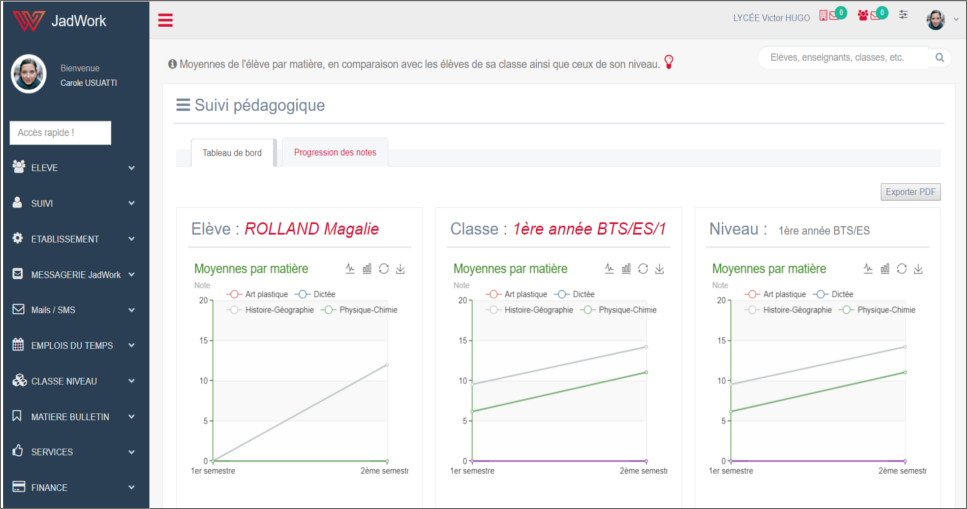This screenshot has width=967, height=509.
Task: Expand the CLASSE NIVEAU sidebar menu
Action: click(75, 381)
